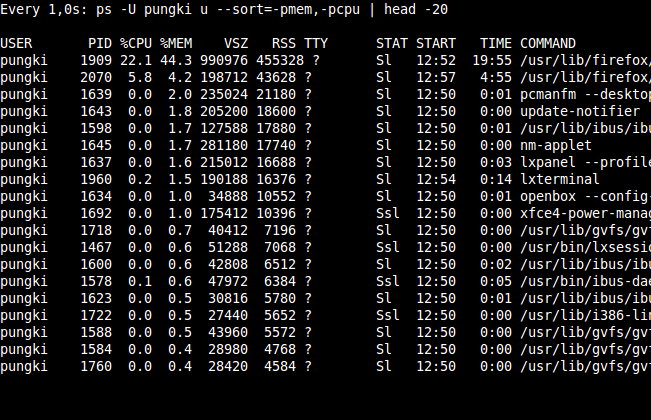Click the COMMAND column header
The height and width of the screenshot is (420, 651).
click(548, 44)
